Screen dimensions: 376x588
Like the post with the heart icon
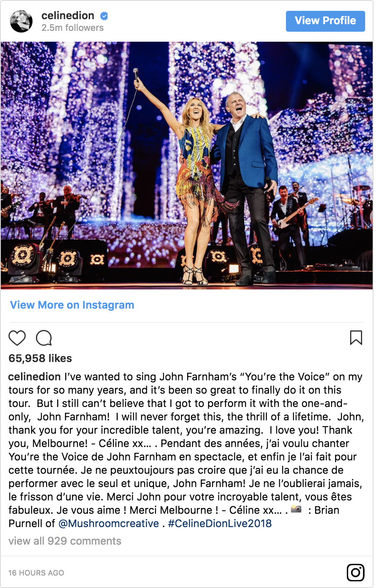17,338
